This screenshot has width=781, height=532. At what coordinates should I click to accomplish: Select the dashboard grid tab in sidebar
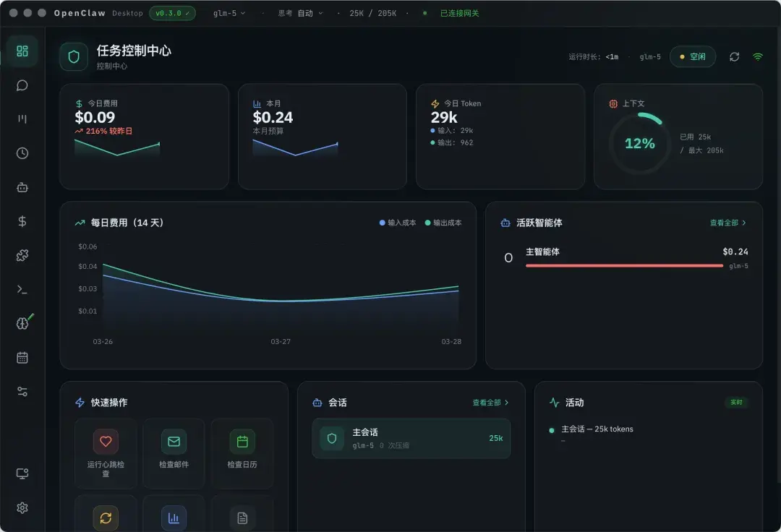click(x=22, y=51)
